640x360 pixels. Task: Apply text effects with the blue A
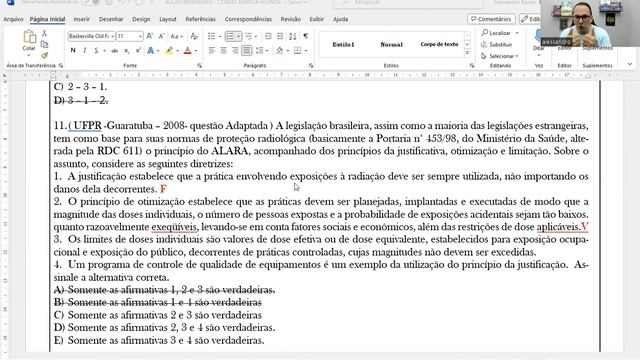pyautogui.click(x=150, y=51)
